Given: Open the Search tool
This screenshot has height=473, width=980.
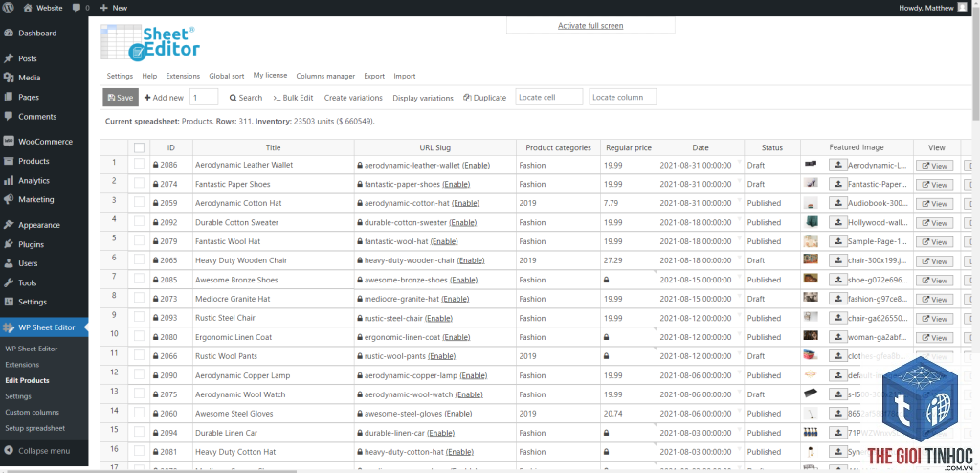Looking at the screenshot, I should [246, 98].
